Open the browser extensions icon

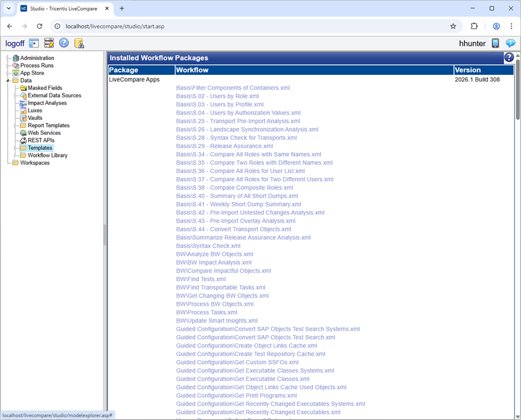point(474,26)
